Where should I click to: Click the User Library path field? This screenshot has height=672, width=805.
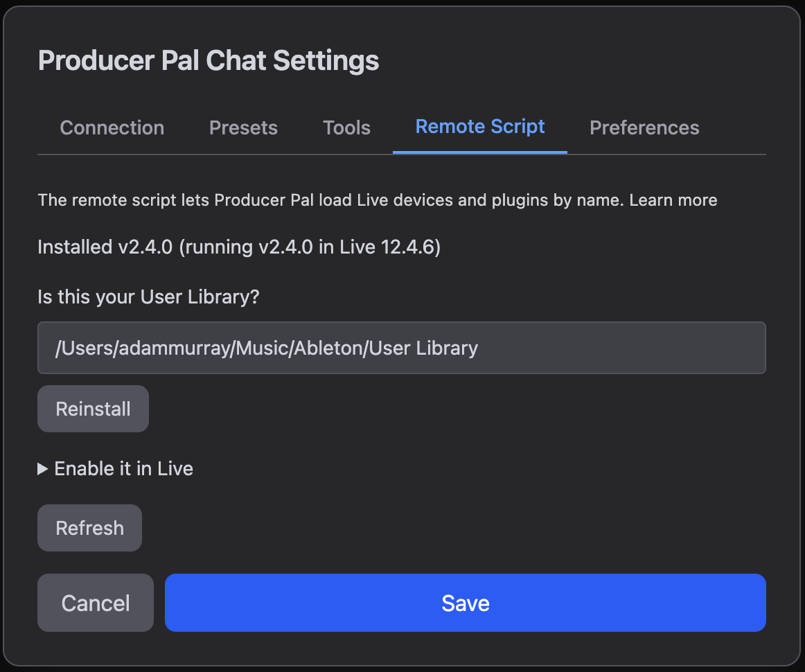tap(402, 348)
